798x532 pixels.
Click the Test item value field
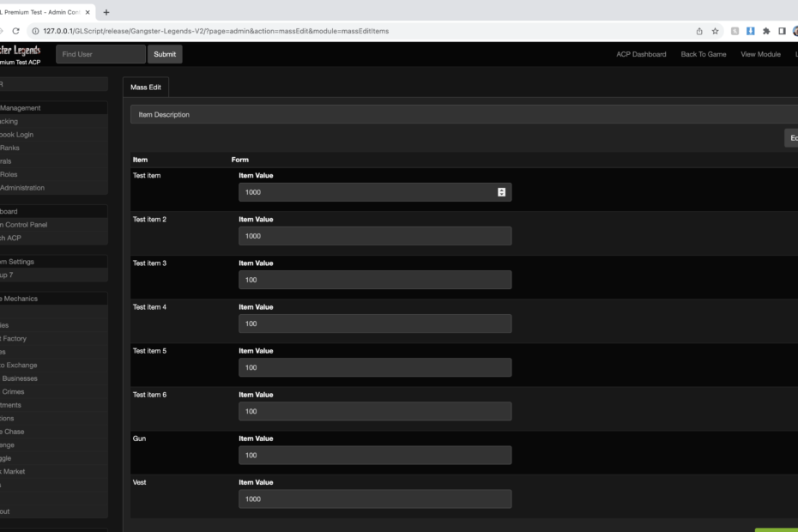click(375, 192)
